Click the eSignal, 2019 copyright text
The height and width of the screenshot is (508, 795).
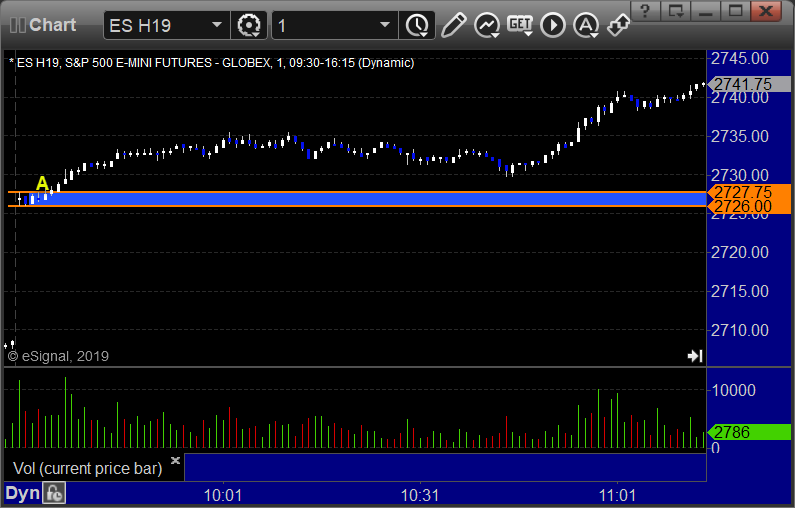coord(58,356)
